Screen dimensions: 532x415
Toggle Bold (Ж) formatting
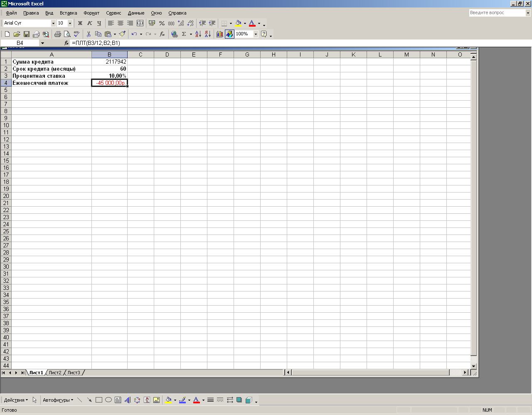click(x=80, y=23)
